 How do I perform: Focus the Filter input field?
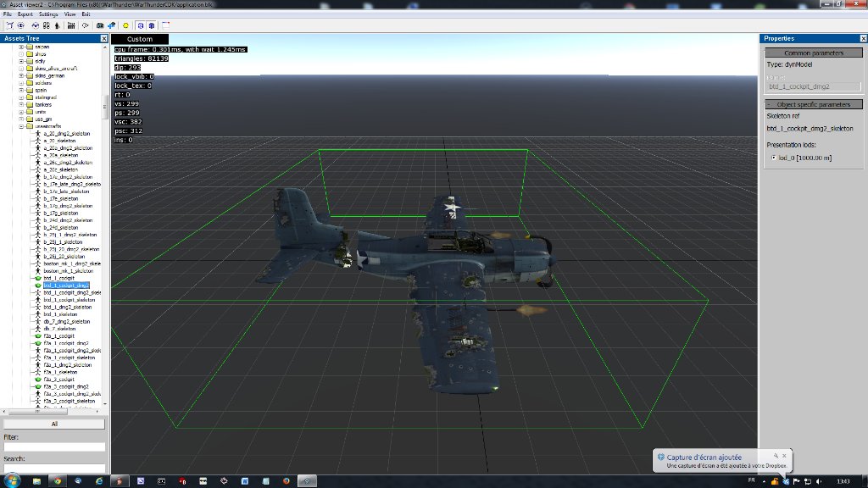pos(54,446)
